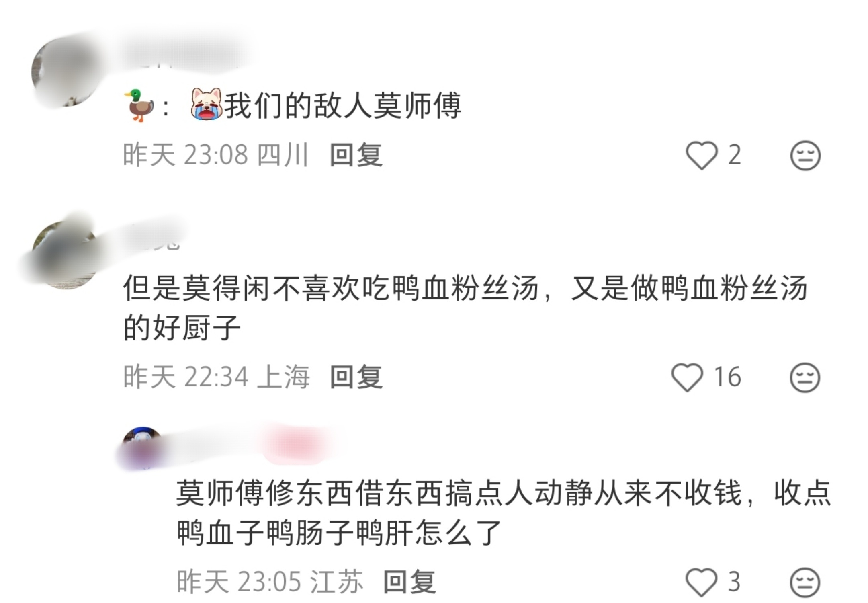The width and height of the screenshot is (868, 603).
Task: Reply to the 23:08 Sichuan comment
Action: tap(356, 155)
